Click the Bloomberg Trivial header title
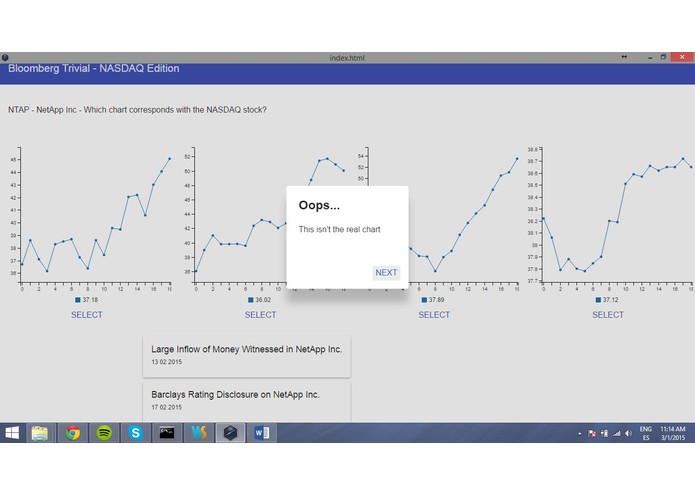 pyautogui.click(x=94, y=69)
